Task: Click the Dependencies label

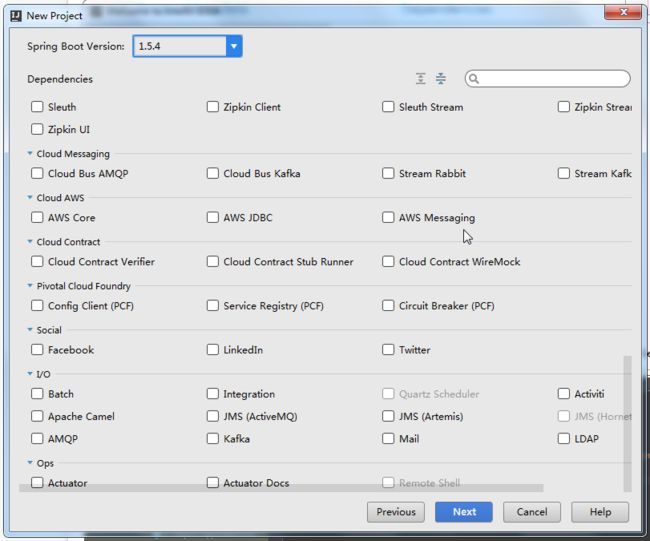Action: (x=60, y=79)
